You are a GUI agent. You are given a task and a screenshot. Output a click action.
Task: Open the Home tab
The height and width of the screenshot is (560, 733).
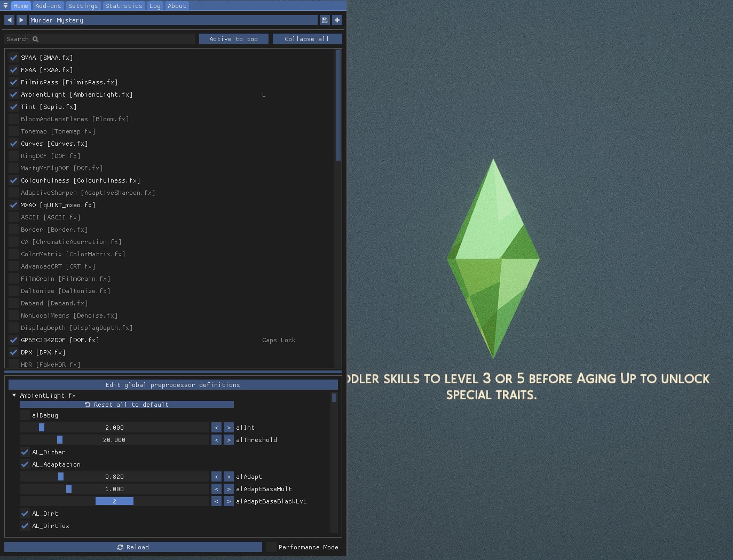21,6
